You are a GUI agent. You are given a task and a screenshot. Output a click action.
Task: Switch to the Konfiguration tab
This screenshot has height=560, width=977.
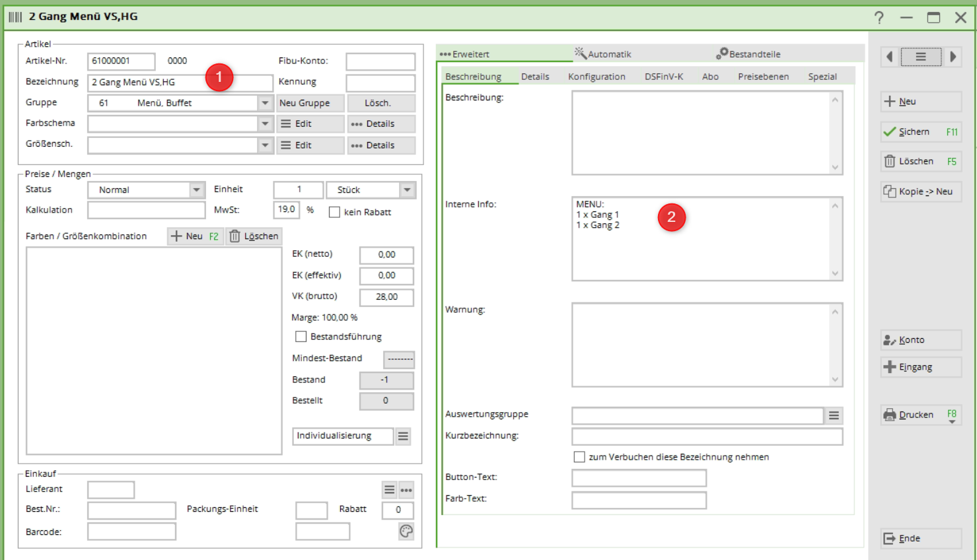(596, 77)
